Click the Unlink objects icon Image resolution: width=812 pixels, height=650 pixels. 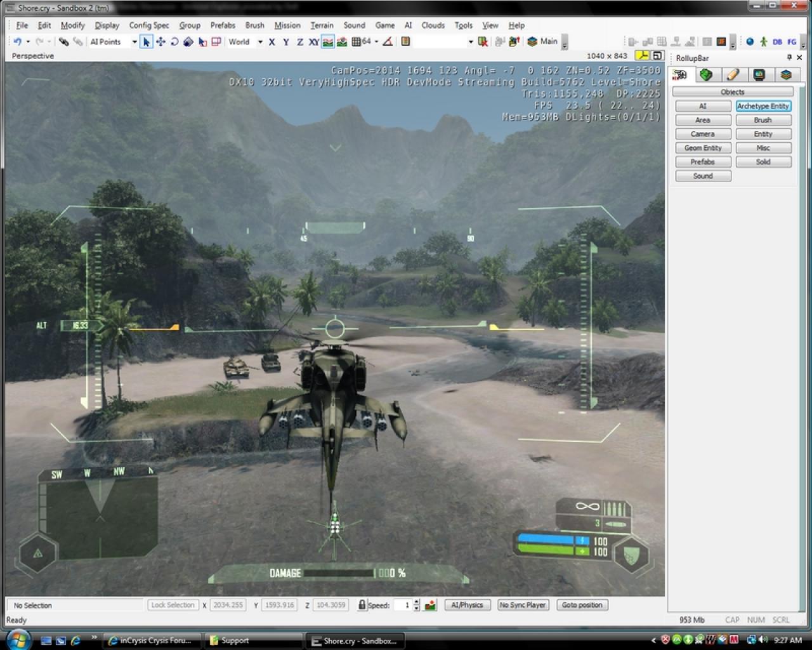click(77, 42)
